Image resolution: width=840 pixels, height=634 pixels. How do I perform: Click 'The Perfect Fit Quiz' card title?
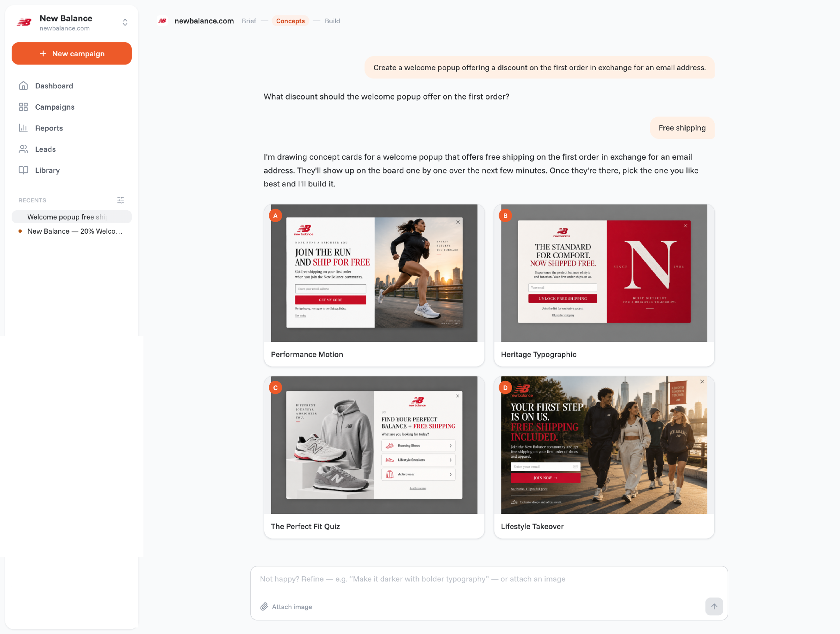pos(305,527)
